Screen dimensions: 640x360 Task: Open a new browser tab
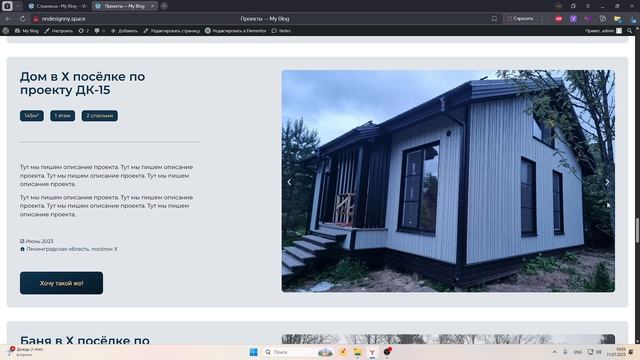pyautogui.click(x=164, y=6)
